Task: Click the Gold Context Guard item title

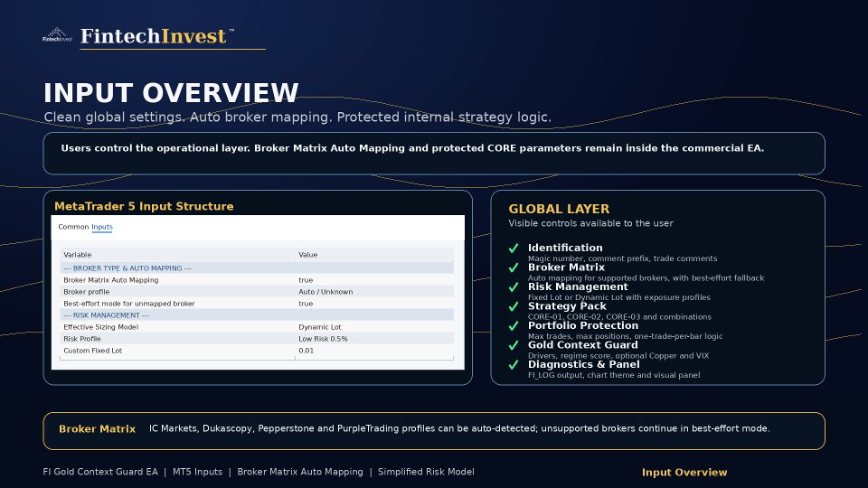Action: point(583,344)
